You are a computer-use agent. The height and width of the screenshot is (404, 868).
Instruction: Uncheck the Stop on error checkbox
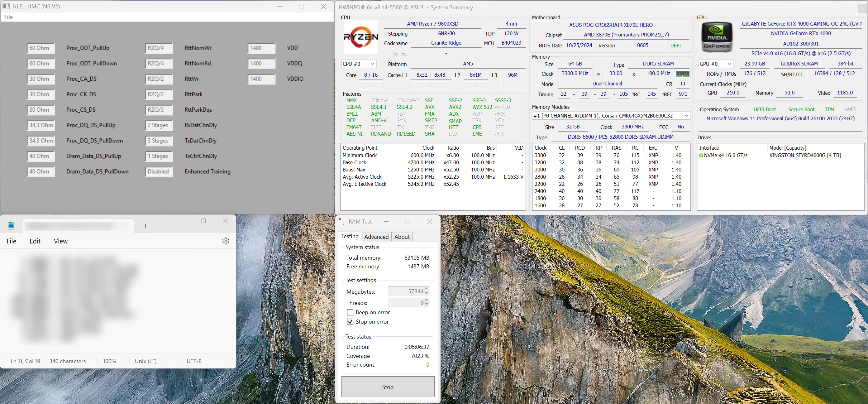point(350,322)
